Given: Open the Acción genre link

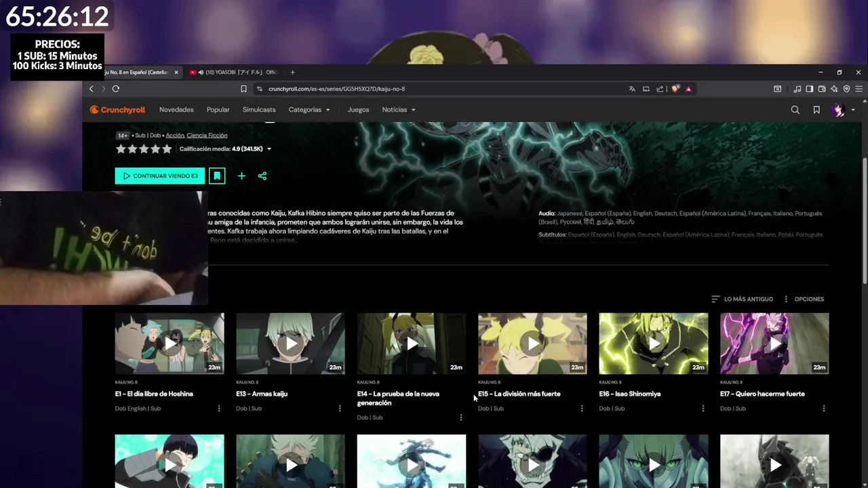Looking at the screenshot, I should coord(175,136).
